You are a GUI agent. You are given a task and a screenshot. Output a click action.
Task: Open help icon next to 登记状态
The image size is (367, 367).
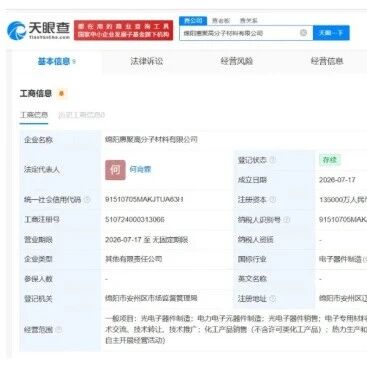click(x=272, y=160)
